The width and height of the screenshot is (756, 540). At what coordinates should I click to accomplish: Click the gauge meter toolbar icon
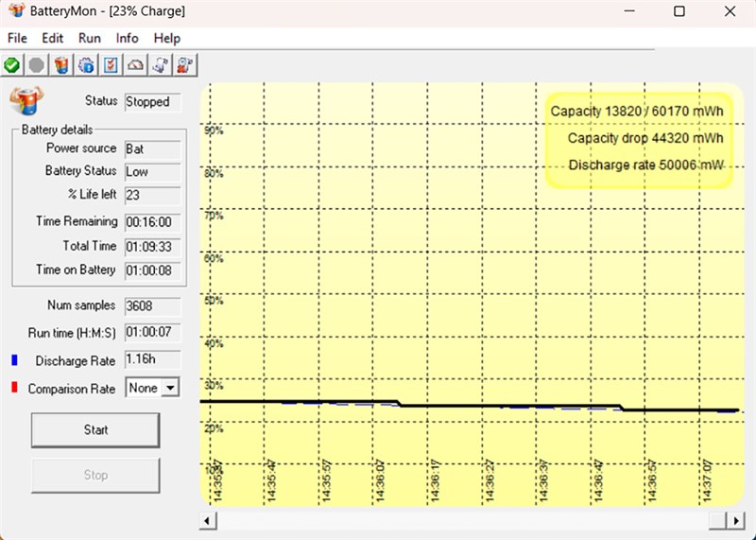click(136, 65)
